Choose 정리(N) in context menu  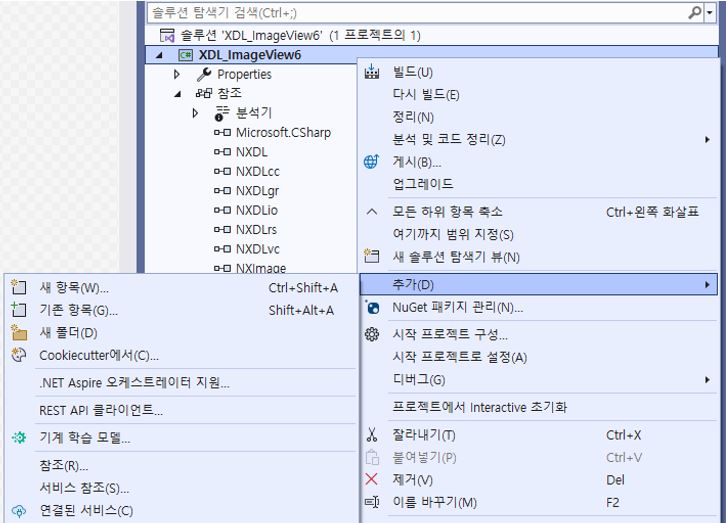(413, 117)
